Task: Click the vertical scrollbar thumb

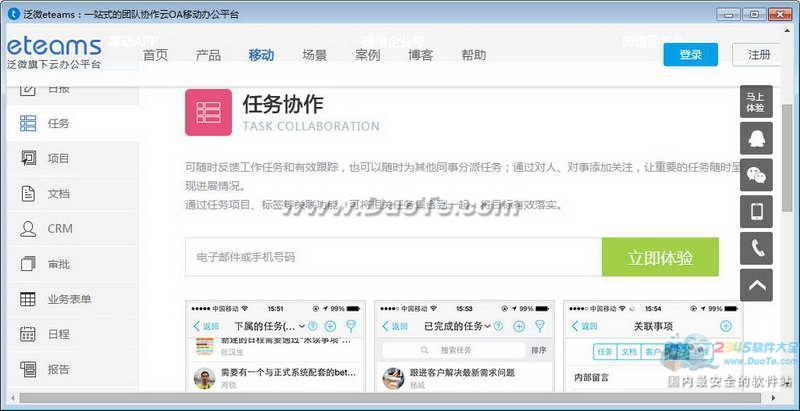Action: (787, 158)
